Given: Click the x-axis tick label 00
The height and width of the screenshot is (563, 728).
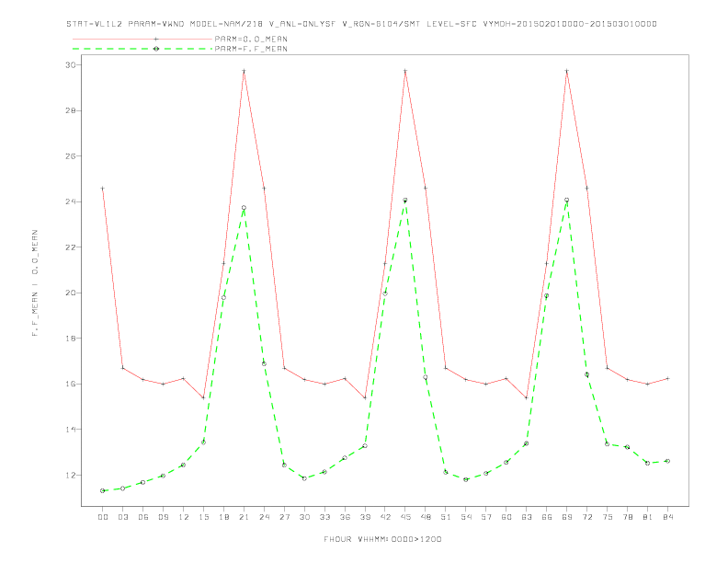Looking at the screenshot, I should point(103,517).
